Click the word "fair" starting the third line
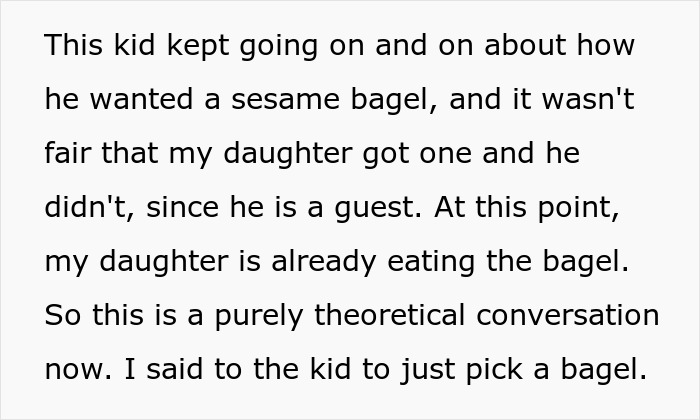The image size is (700, 420). pyautogui.click(x=66, y=154)
